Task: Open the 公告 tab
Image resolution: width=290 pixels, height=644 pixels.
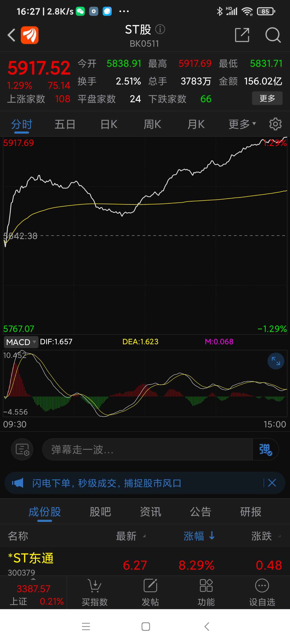Action: (x=201, y=512)
